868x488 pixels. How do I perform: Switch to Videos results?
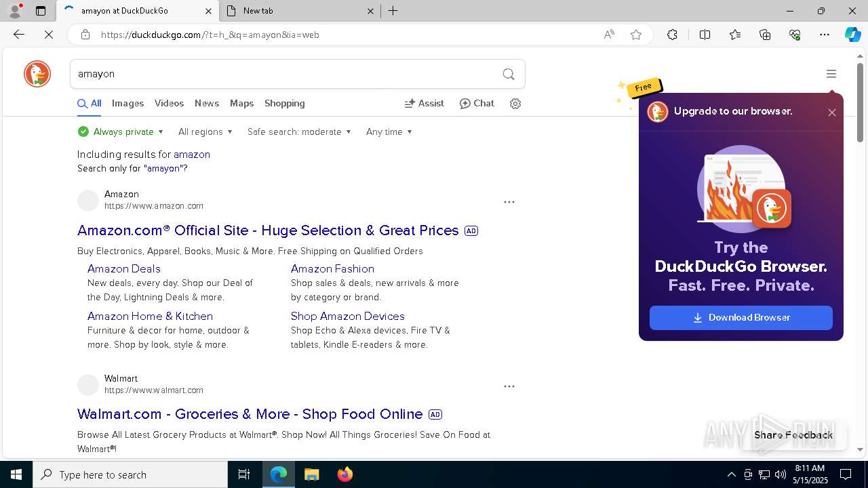click(x=169, y=104)
